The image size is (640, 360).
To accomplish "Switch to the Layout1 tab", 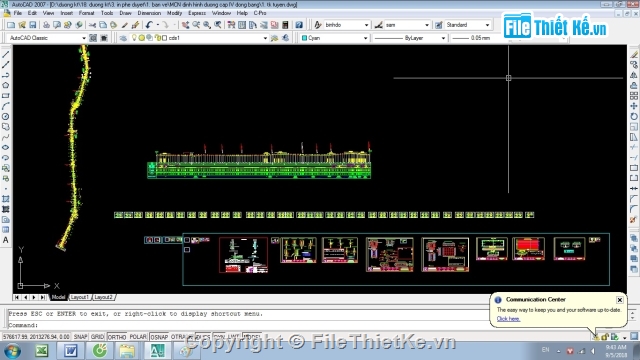I will 79,297.
